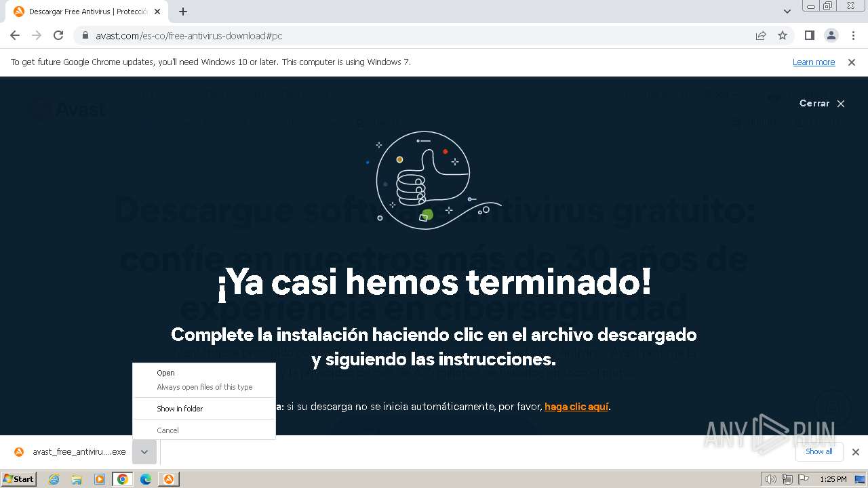Open the volume control in tray
Image resolution: width=868 pixels, height=488 pixels.
pos(770,479)
